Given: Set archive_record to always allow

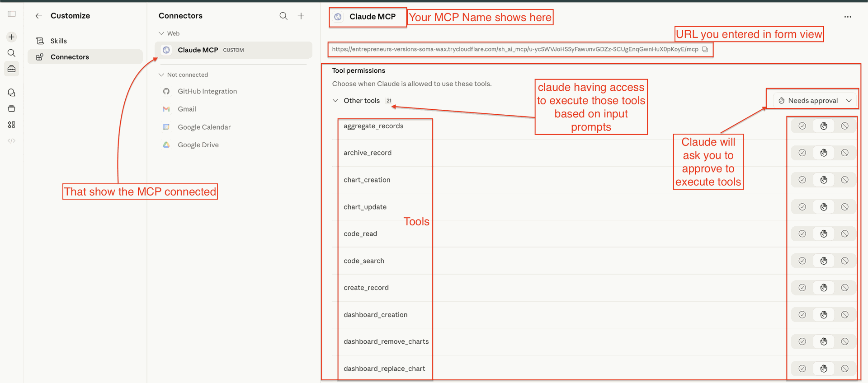Looking at the screenshot, I should [802, 153].
